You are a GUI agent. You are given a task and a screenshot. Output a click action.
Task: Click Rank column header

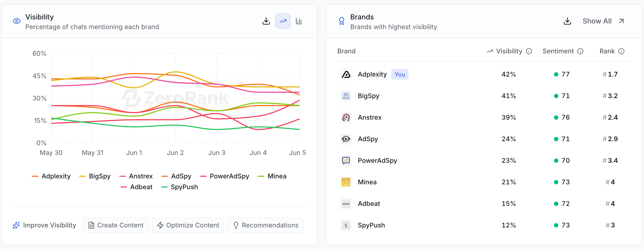(x=607, y=51)
